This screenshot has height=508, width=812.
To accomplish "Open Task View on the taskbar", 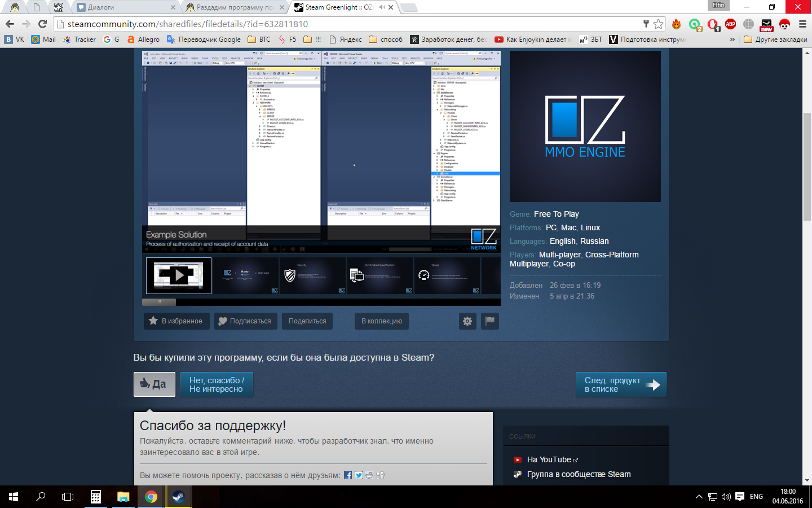I will coord(68,497).
